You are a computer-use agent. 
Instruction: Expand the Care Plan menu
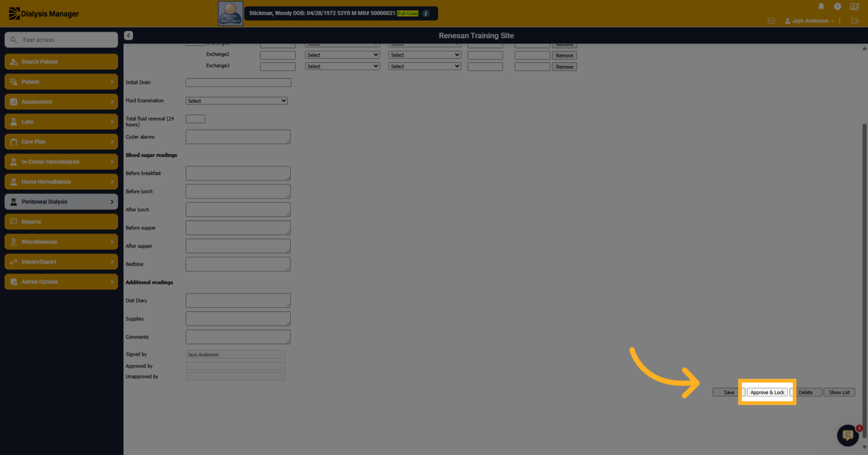[x=61, y=142]
